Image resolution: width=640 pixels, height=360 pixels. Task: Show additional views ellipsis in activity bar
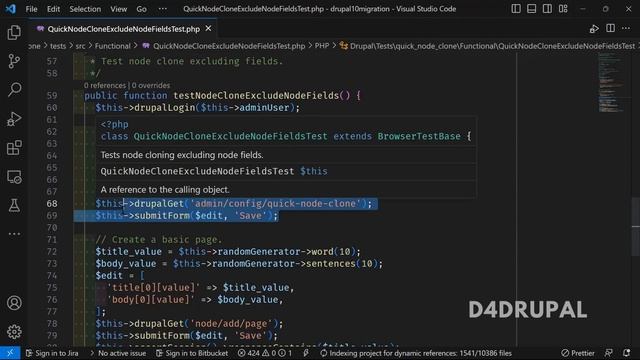point(14,234)
